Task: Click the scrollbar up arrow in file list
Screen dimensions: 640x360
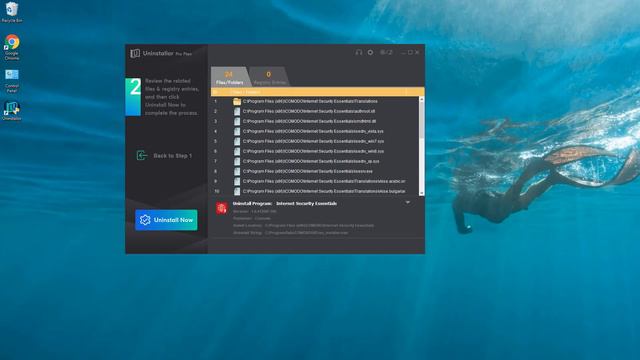Action: (421, 99)
